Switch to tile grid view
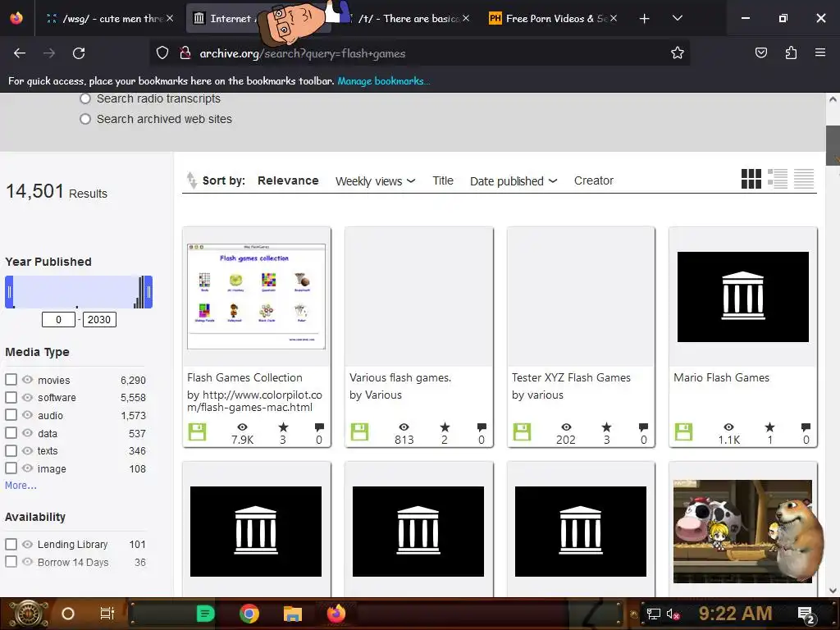The height and width of the screenshot is (630, 840). pyautogui.click(x=751, y=179)
